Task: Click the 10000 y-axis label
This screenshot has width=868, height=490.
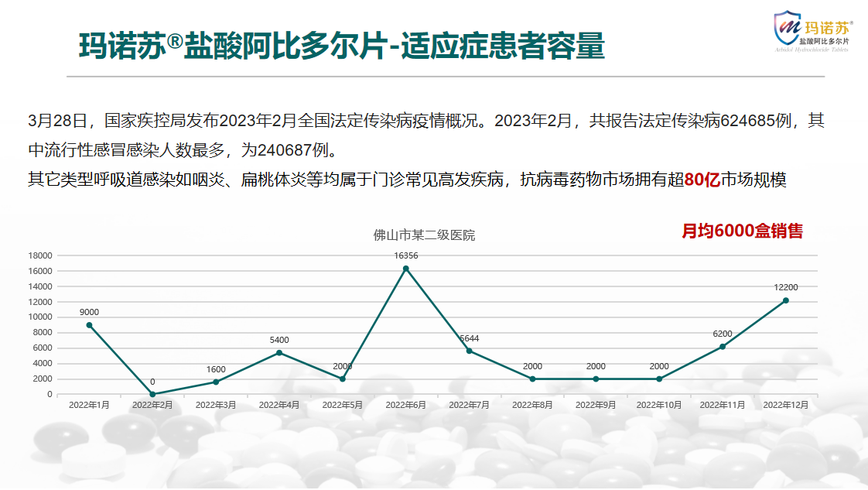Action: pos(39,317)
